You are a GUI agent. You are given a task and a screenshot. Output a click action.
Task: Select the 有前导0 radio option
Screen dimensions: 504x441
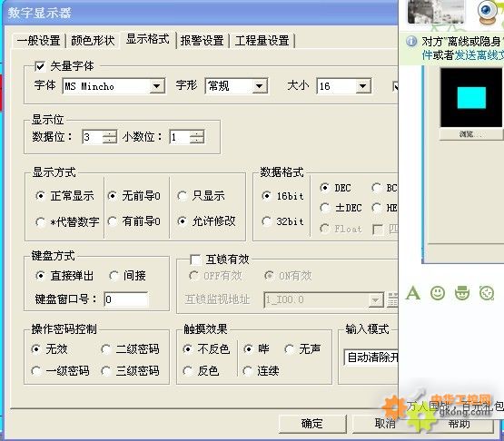pyautogui.click(x=113, y=221)
